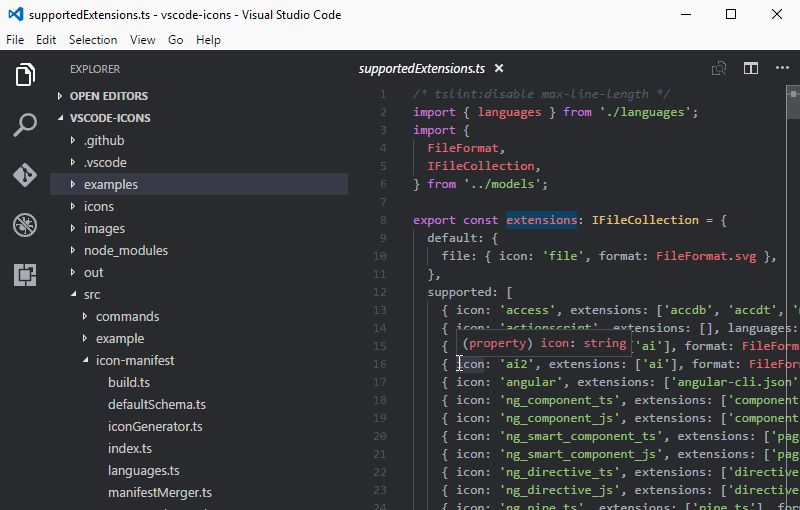
Task: Open the Source Control git view
Action: coord(24,175)
